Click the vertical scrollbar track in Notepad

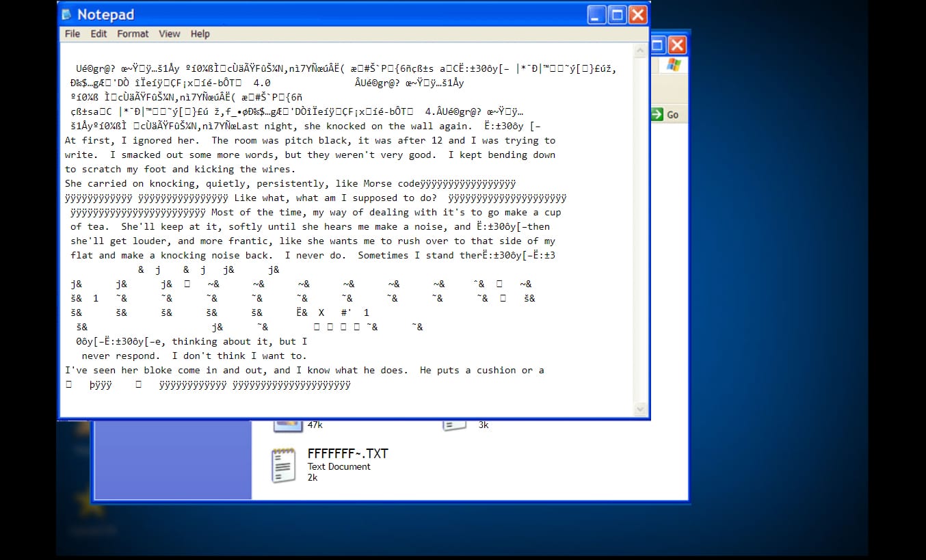641,226
